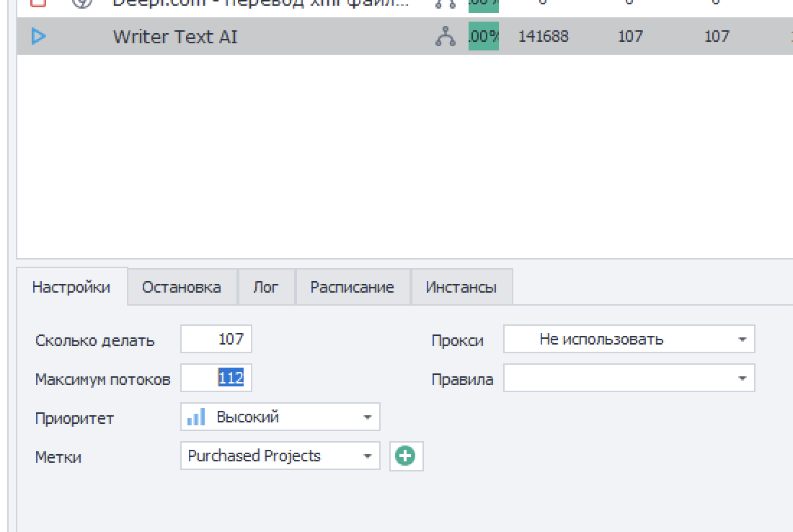The width and height of the screenshot is (793, 532).
Task: Click the threads icon in Writer Text AI row
Action: (x=446, y=37)
